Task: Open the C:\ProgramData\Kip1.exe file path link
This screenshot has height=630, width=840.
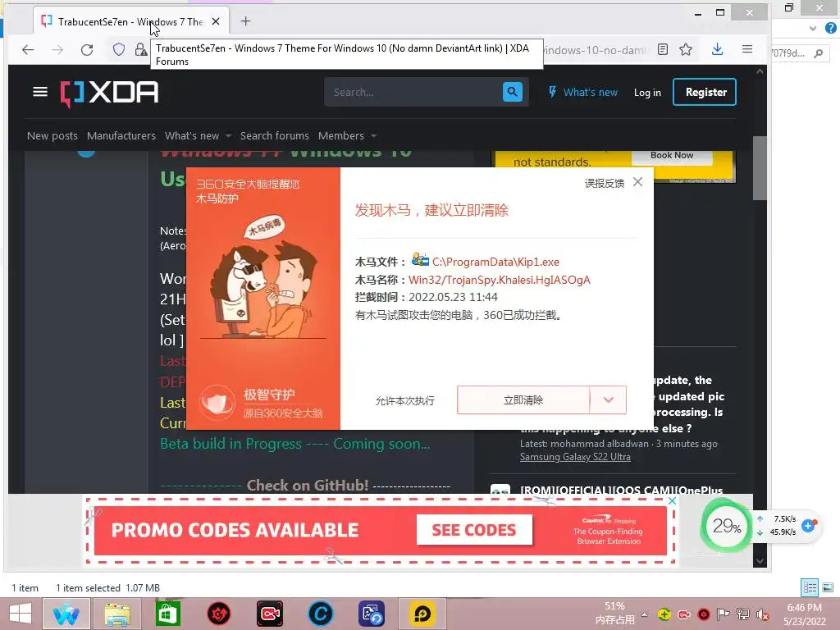Action: pos(495,262)
